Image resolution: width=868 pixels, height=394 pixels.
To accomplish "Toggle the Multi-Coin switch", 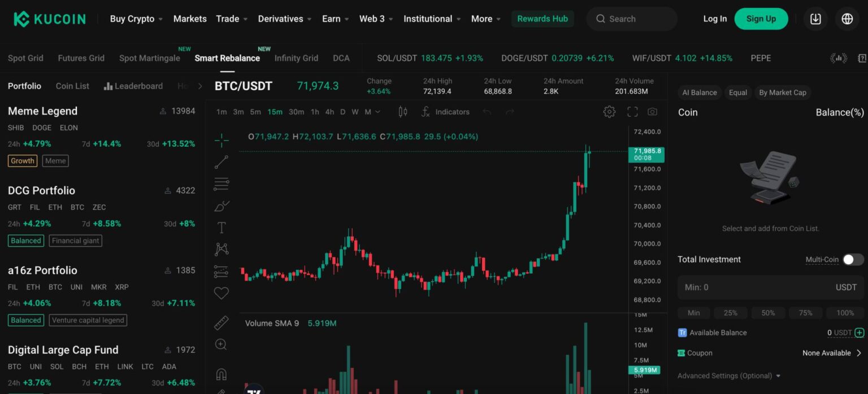I will click(x=848, y=259).
